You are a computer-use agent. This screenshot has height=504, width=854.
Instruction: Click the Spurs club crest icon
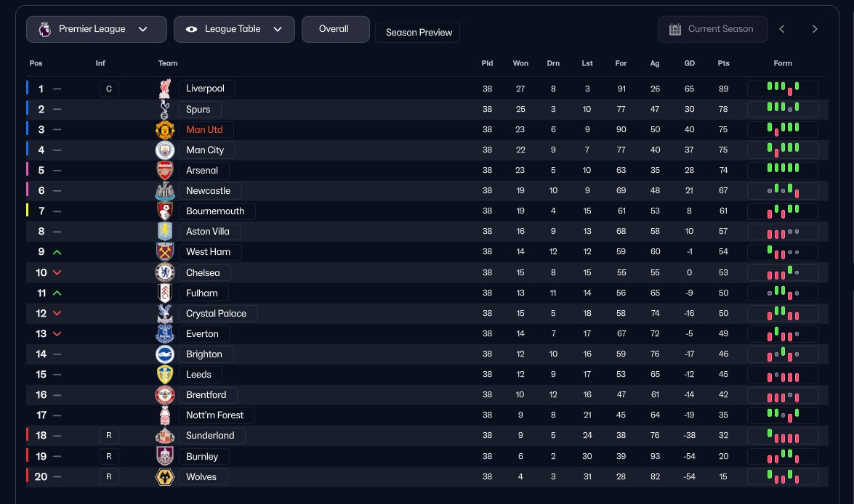[x=165, y=110]
